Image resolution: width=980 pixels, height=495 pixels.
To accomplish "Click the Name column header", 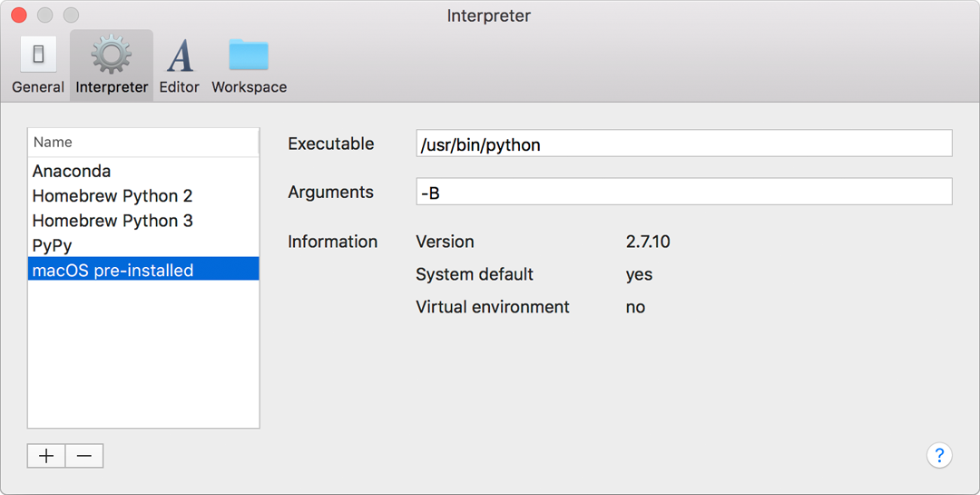I will 143,142.
